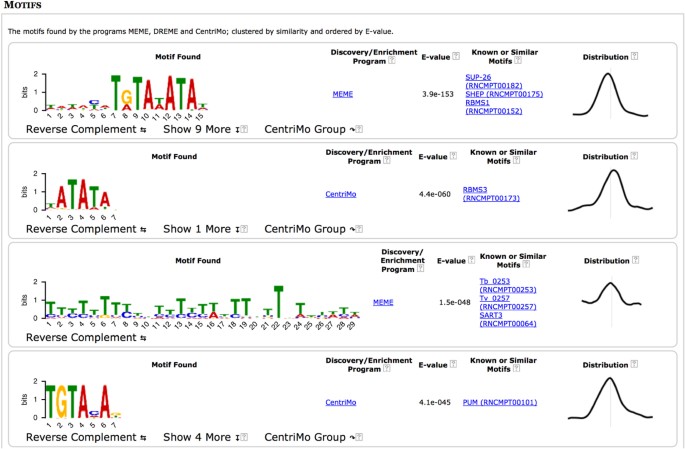Reverse complement the TGTAAATA motif
The width and height of the screenshot is (685, 449).
86,129
